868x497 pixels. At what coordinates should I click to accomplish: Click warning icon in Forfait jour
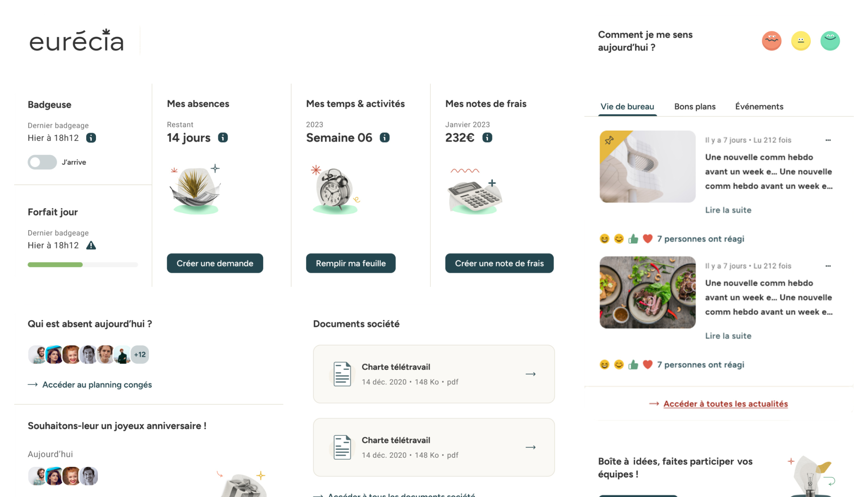[91, 245]
